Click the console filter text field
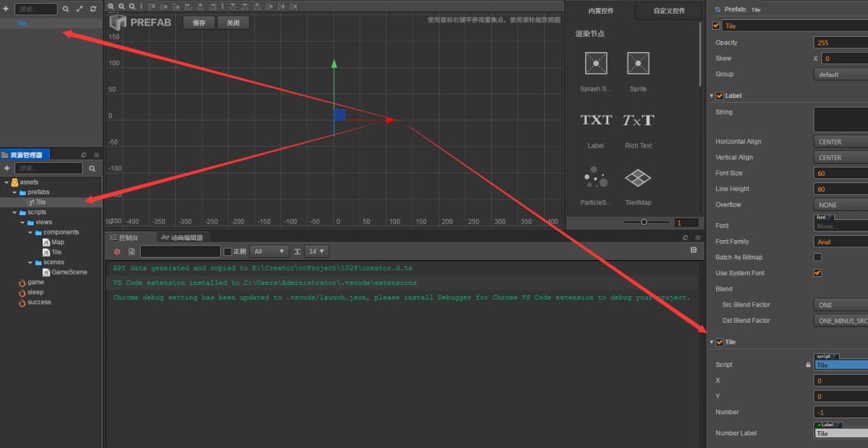The height and width of the screenshot is (448, 868). 181,251
